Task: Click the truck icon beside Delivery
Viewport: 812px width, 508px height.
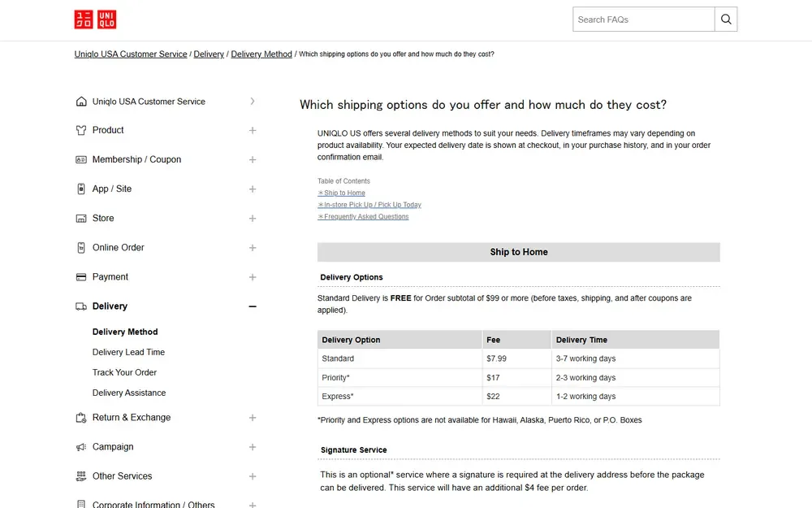Action: [x=81, y=306]
